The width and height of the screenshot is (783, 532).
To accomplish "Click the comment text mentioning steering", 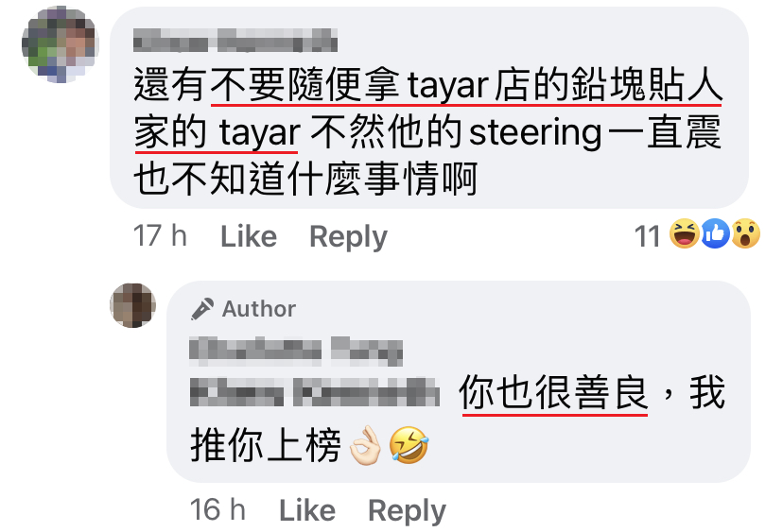I will pyautogui.click(x=428, y=131).
